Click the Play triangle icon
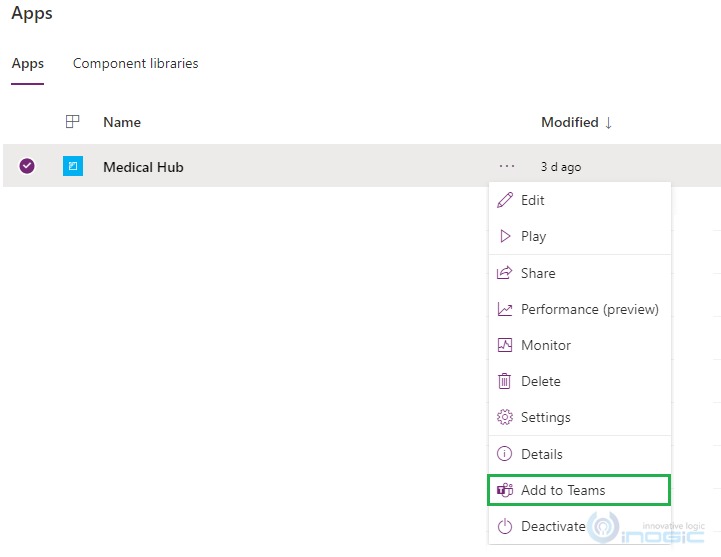721x557 pixels. click(x=504, y=237)
